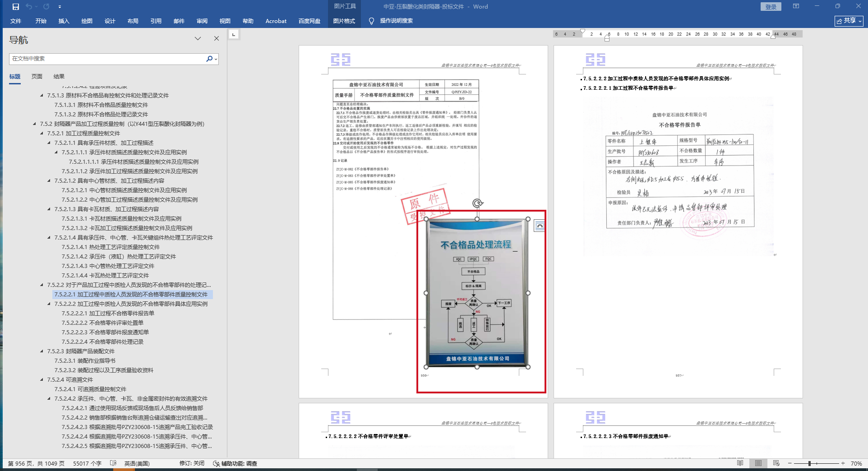Click the proofing spell-check book icon
868x471 pixels.
(x=113, y=463)
